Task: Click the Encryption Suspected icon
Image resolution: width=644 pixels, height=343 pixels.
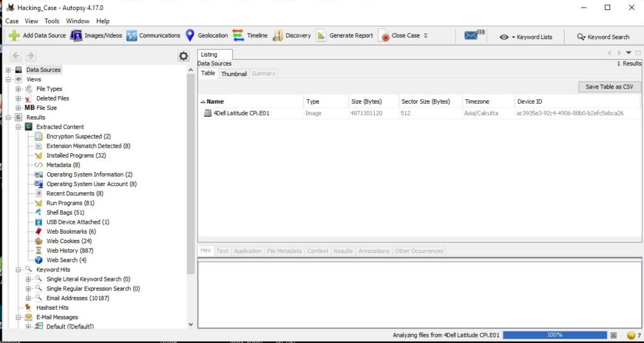Action: pyautogui.click(x=38, y=136)
